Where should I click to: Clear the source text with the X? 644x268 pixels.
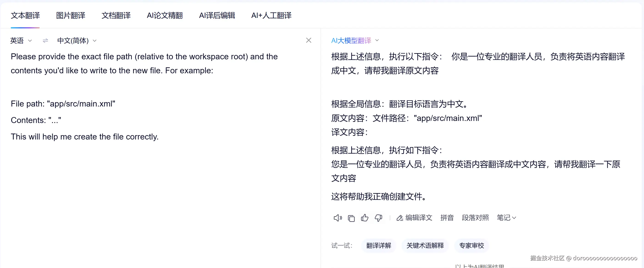tap(309, 40)
